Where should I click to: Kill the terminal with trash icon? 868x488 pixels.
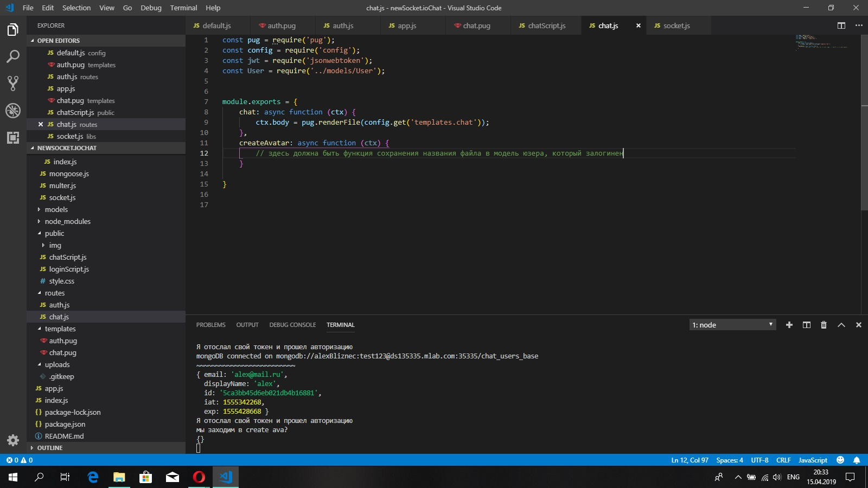click(824, 325)
